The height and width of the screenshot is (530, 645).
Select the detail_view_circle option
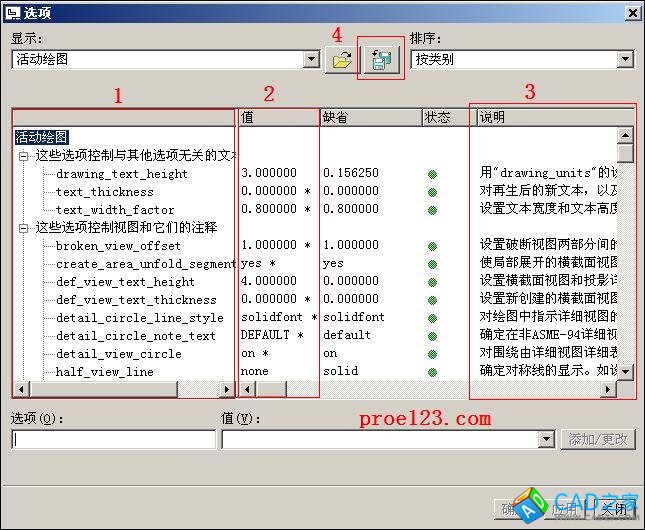tap(118, 354)
